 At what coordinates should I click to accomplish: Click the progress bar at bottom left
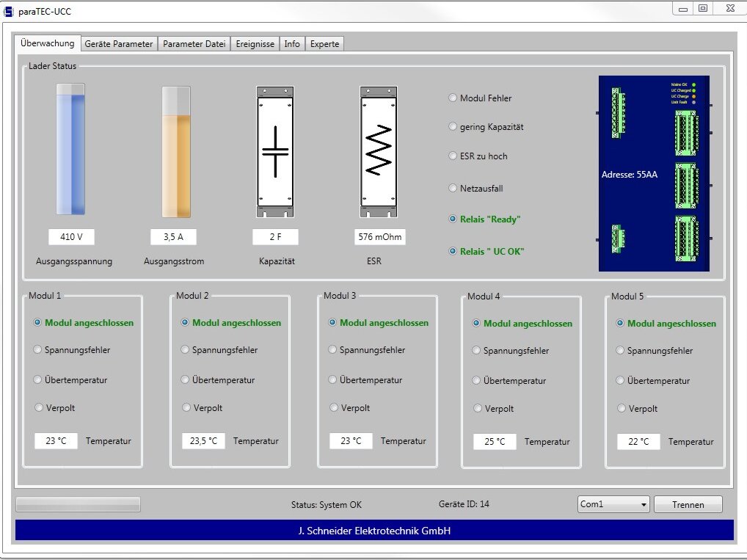click(x=78, y=504)
